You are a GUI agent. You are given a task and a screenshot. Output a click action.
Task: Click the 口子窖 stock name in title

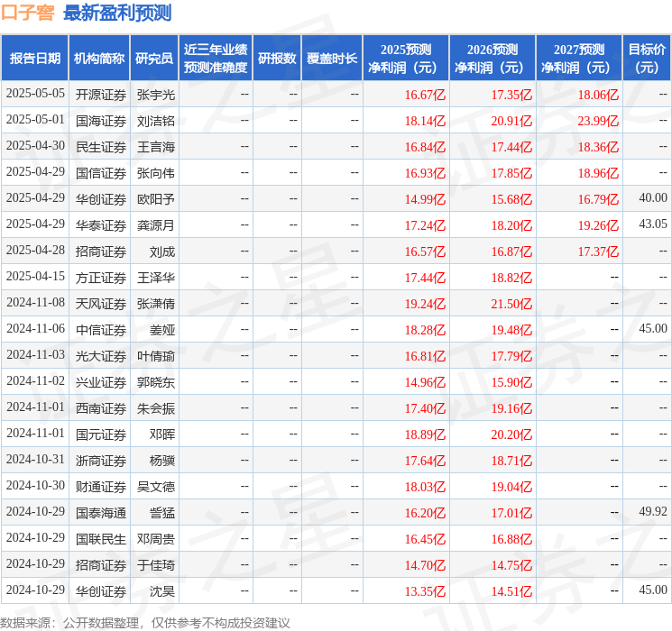tap(27, 13)
